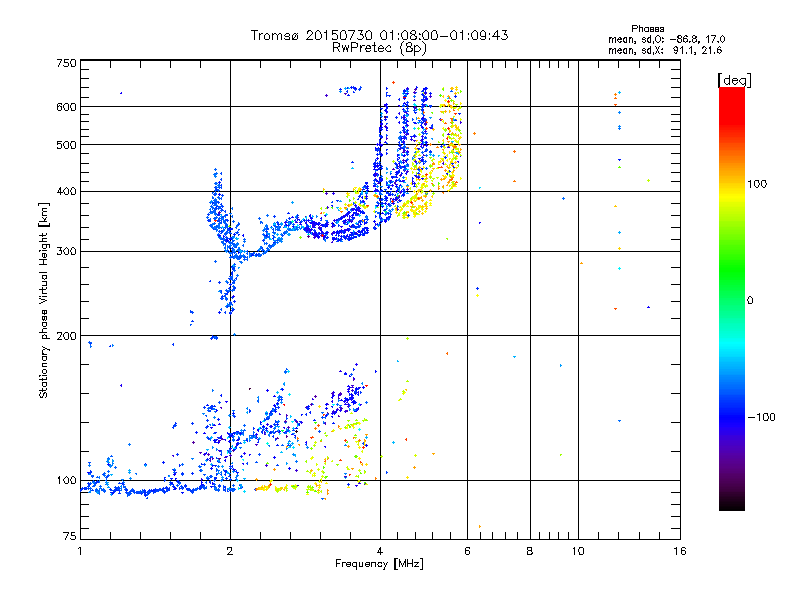This screenshot has width=800, height=600.
Task: Click the colorbar tick label '0'
Action: click(x=750, y=300)
